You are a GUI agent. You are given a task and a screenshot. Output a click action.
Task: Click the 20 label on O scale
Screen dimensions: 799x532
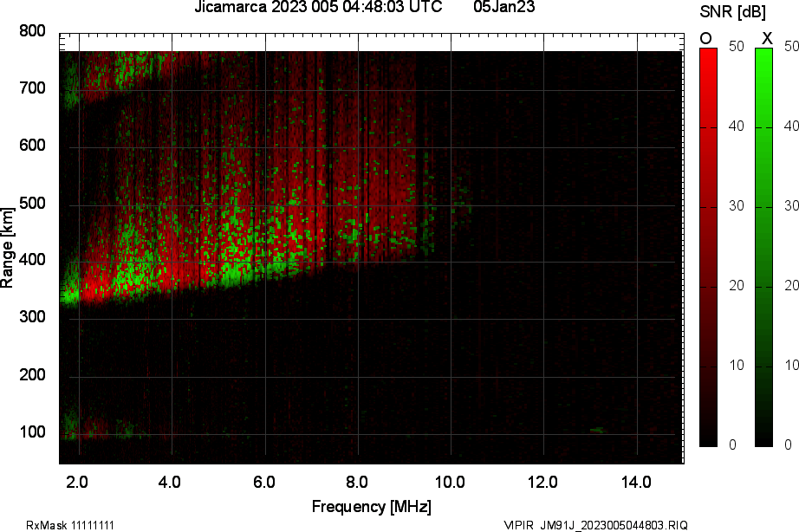[737, 285]
